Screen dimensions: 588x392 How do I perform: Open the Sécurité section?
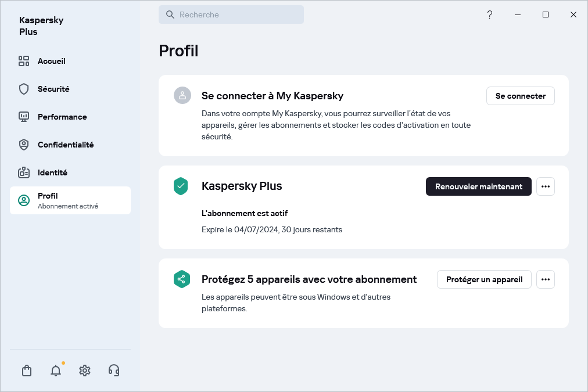pos(53,89)
